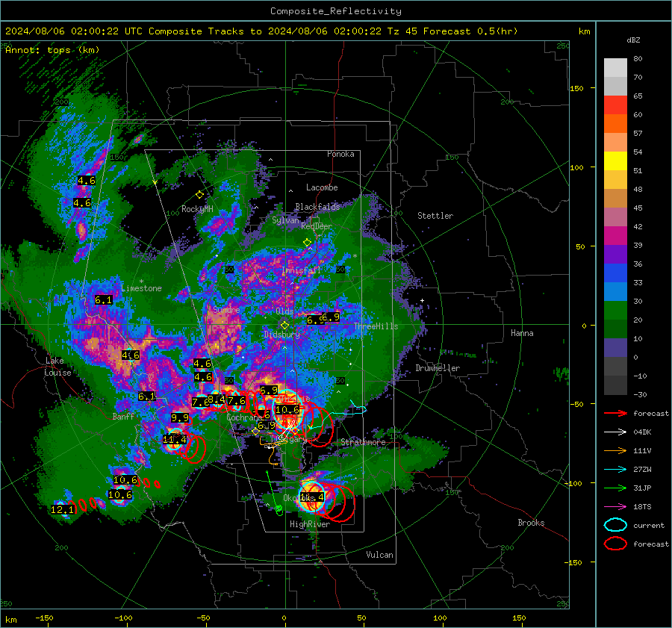Image resolution: width=672 pixels, height=628 pixels.
Task: Click the orange 111V track arrow
Action: point(615,450)
